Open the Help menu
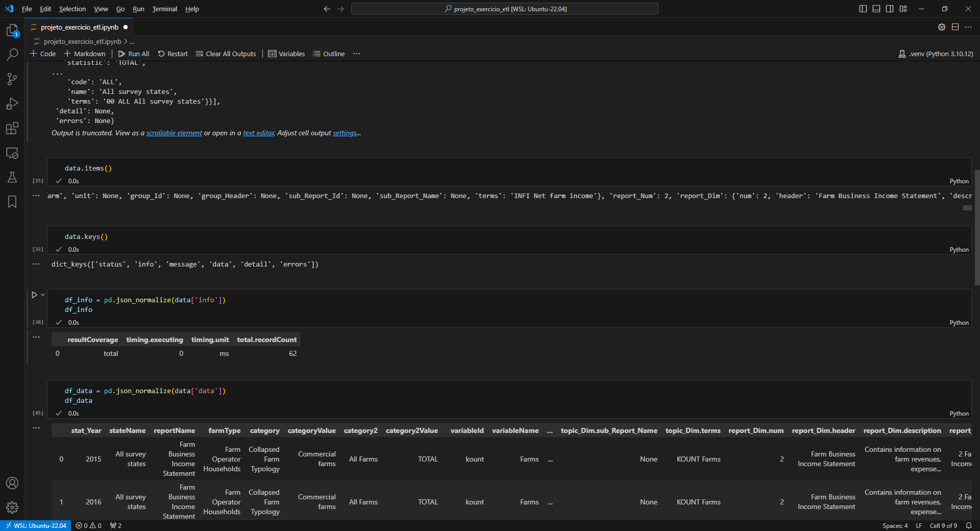 (192, 9)
